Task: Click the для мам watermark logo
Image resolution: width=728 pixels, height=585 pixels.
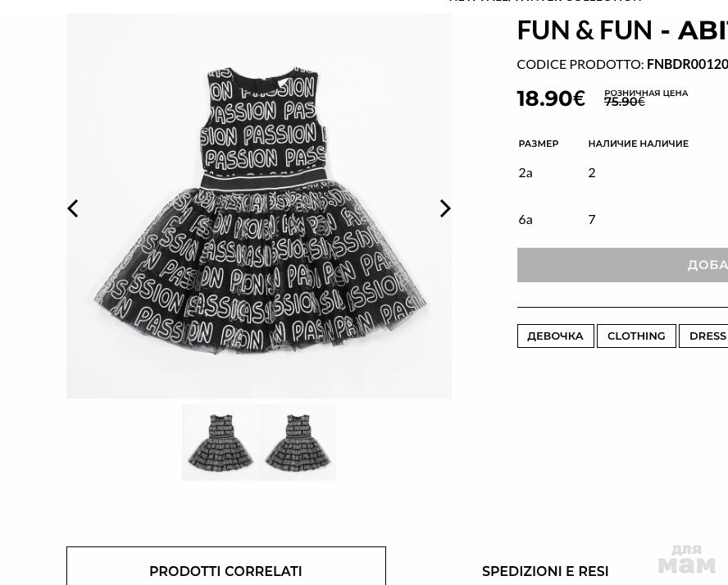Action: pos(687,559)
